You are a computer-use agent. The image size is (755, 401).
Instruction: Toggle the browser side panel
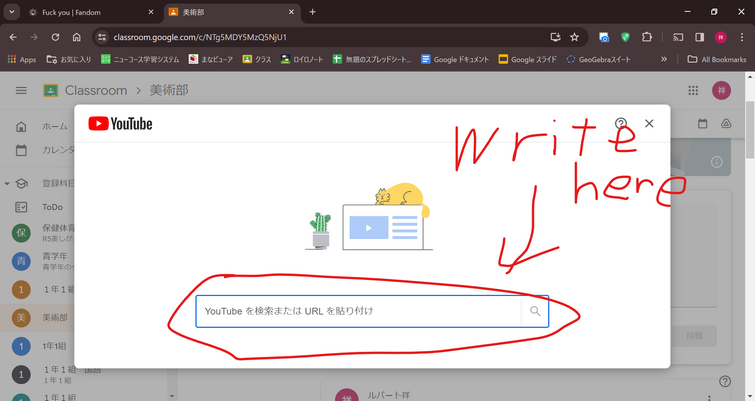click(700, 37)
